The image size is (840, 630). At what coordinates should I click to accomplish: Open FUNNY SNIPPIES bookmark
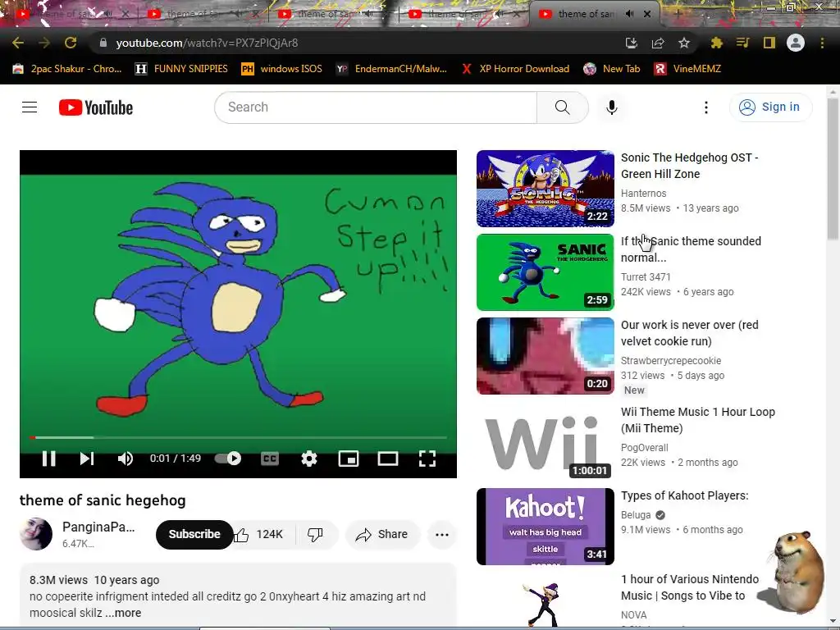click(x=181, y=69)
